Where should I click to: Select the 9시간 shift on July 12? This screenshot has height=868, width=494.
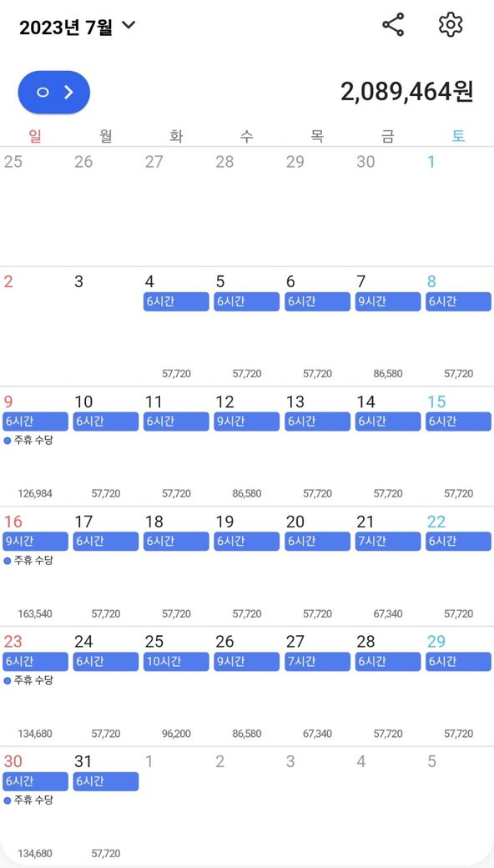pyautogui.click(x=247, y=421)
